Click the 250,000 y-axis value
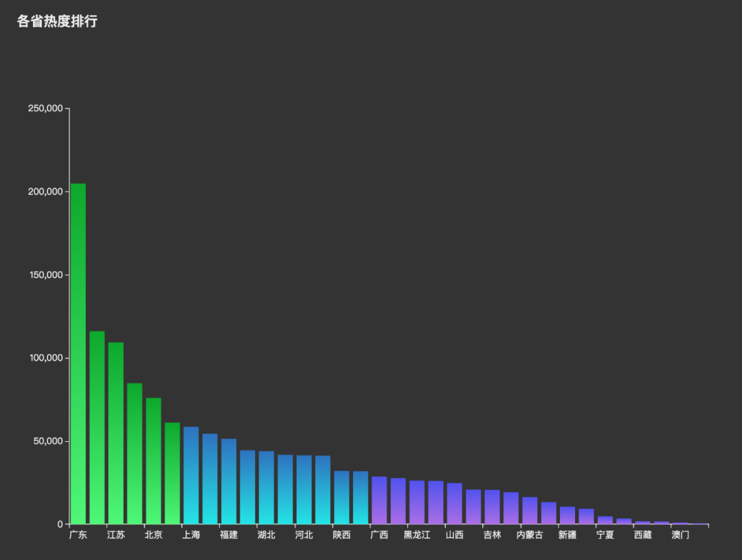This screenshot has width=742, height=560. pyautogui.click(x=45, y=109)
